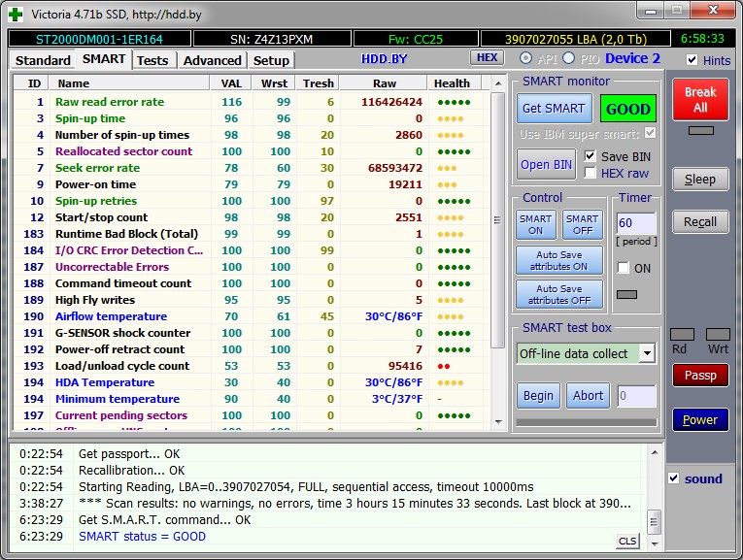Click the Wrt indicator box

[x=718, y=334]
